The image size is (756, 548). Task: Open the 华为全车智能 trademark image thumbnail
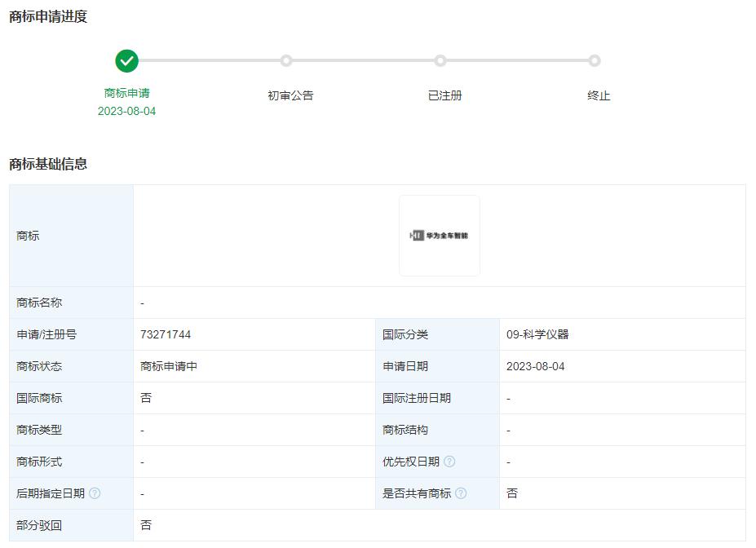point(439,236)
